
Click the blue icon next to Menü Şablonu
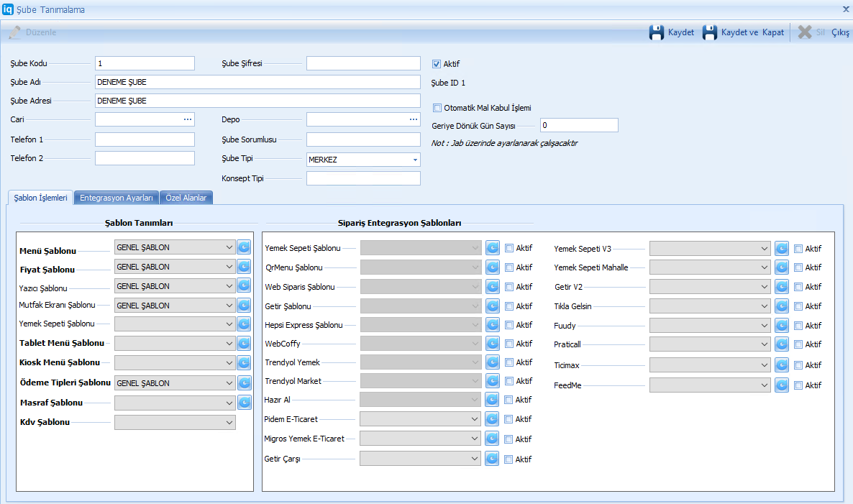244,247
